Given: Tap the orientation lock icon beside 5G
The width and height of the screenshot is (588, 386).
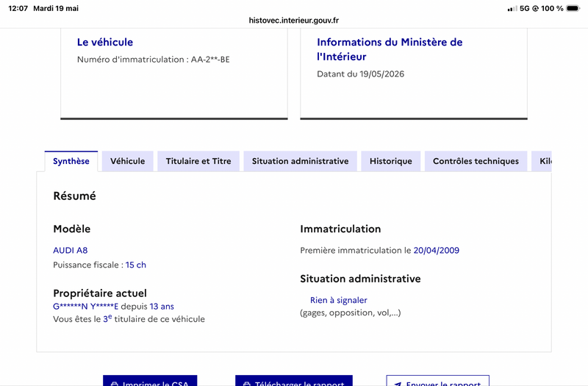Looking at the screenshot, I should pyautogui.click(x=536, y=8).
